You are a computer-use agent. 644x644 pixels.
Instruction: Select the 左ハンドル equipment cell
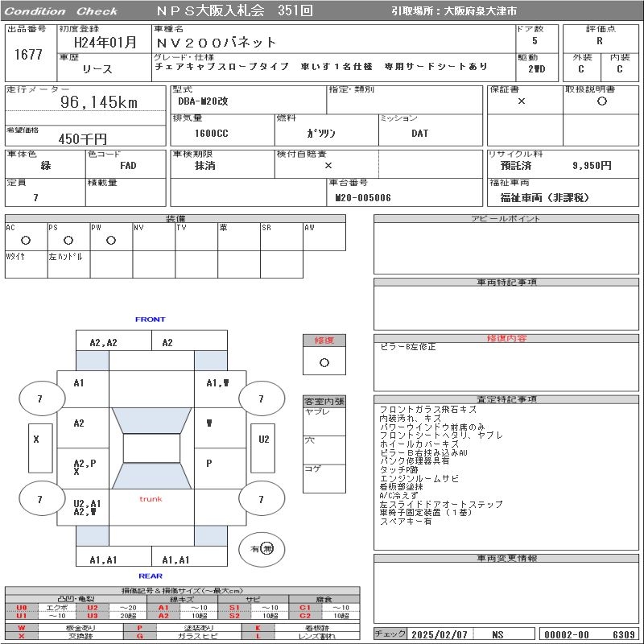[x=69, y=265]
